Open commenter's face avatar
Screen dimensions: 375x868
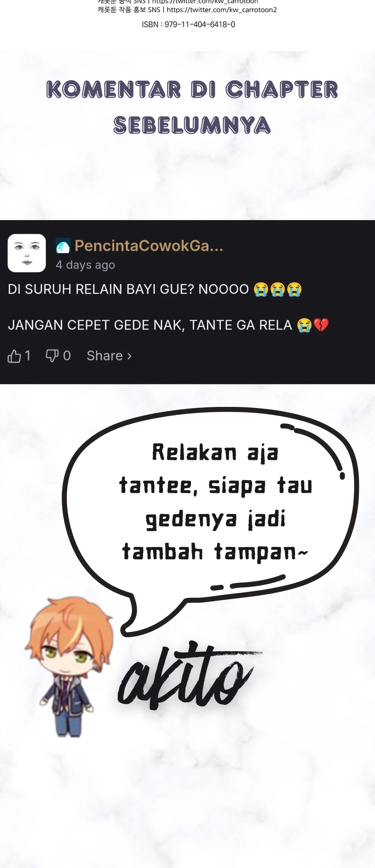(27, 253)
